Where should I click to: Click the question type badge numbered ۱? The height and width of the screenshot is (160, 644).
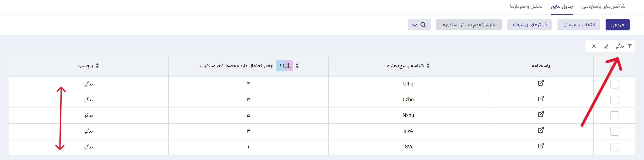(x=284, y=66)
